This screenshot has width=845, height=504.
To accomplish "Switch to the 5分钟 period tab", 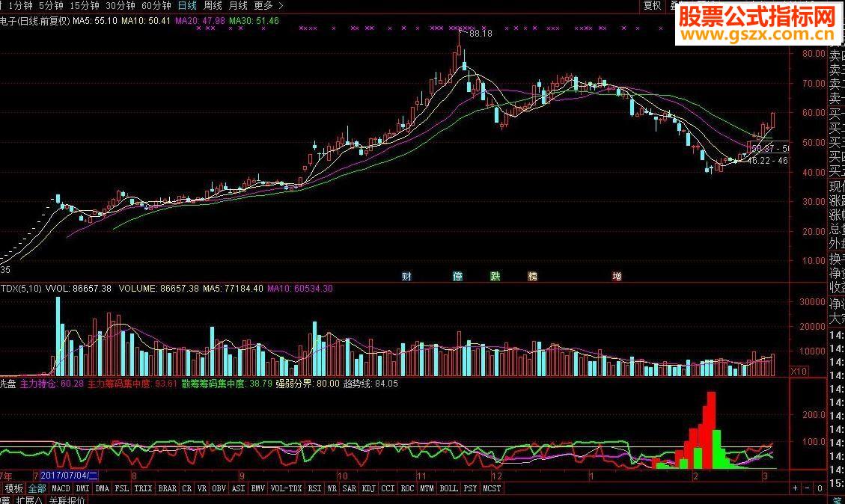I will [51, 6].
